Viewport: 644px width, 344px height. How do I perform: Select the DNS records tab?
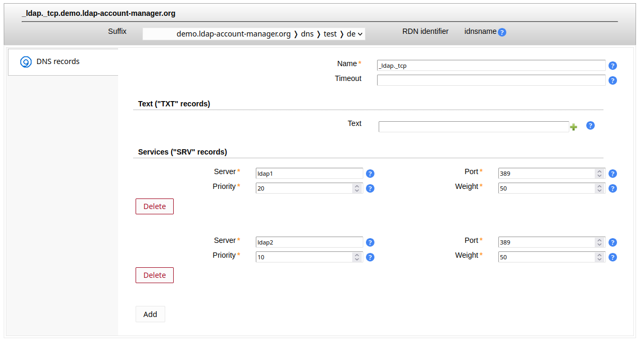tap(58, 62)
